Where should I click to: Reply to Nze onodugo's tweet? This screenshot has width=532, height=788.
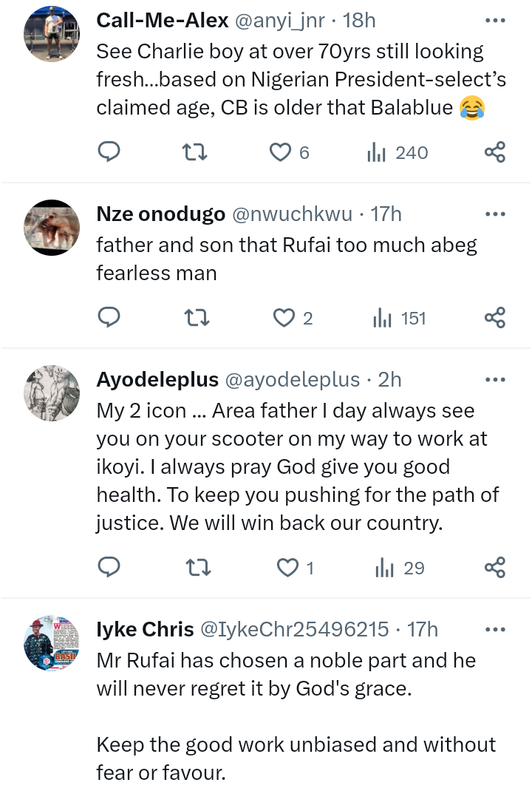(109, 318)
